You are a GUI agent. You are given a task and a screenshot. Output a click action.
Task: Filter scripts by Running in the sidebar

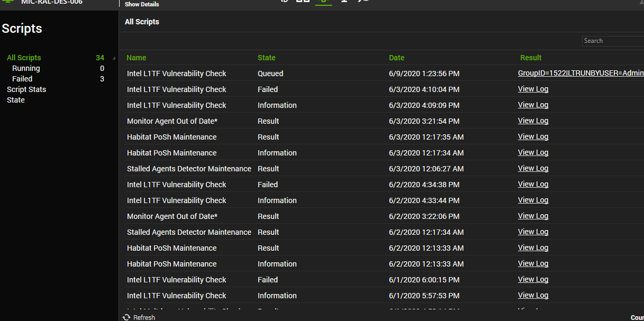[26, 68]
